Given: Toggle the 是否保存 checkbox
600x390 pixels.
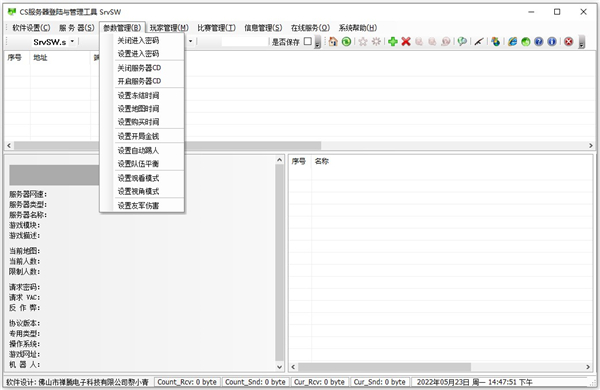Looking at the screenshot, I should pos(308,41).
